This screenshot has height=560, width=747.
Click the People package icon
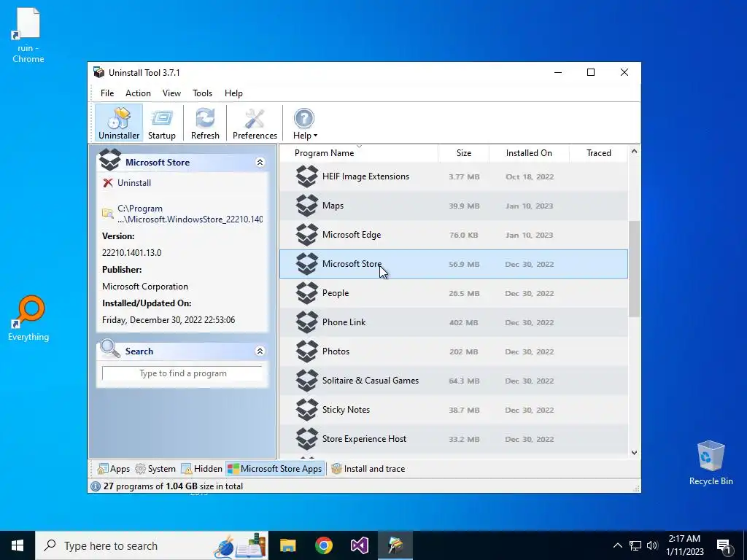(307, 293)
